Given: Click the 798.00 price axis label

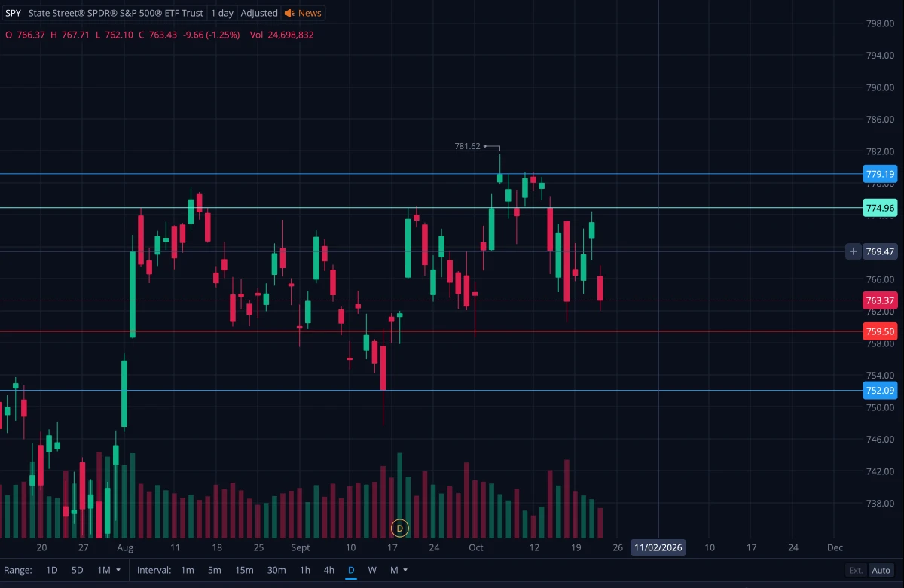Looking at the screenshot, I should click(x=880, y=23).
